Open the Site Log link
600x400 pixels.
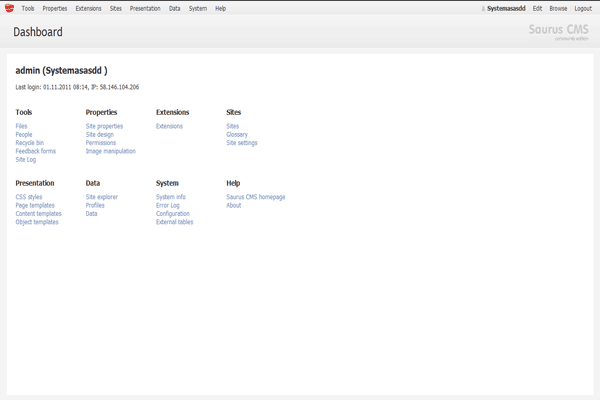26,160
